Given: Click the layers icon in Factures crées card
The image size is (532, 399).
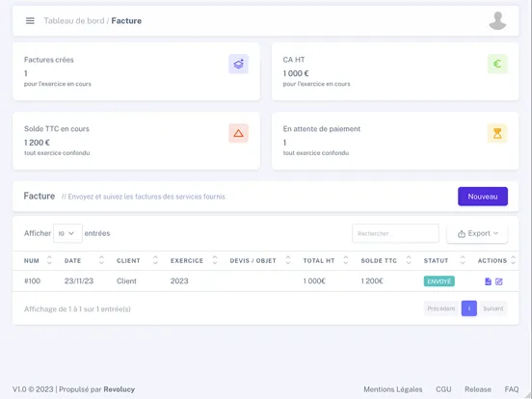Looking at the screenshot, I should click(x=238, y=64).
